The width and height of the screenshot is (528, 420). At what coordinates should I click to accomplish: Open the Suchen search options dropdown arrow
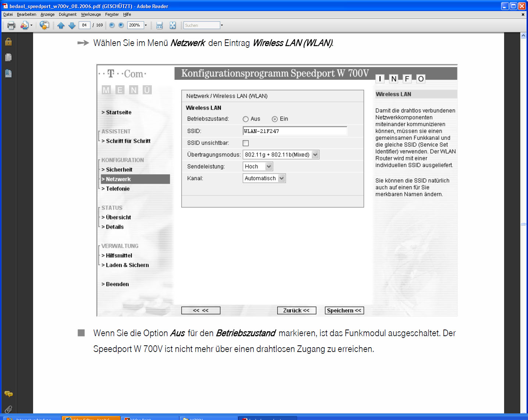(222, 25)
